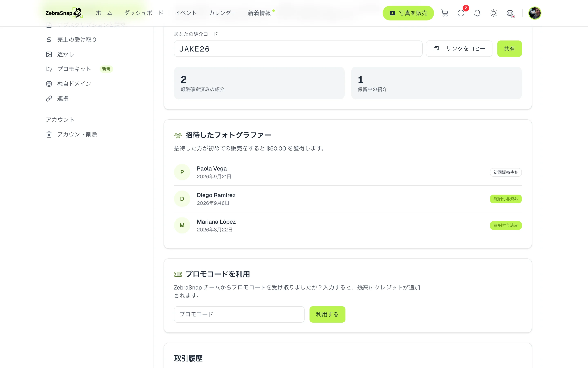The height and width of the screenshot is (368, 588).
Task: Click the date 2026年8月22日
Action: pos(215,230)
